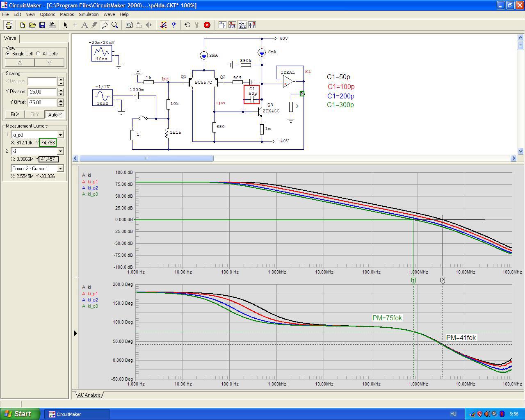Click the blue question mark Help icon
This screenshot has height=420, width=525.
pos(173,25)
